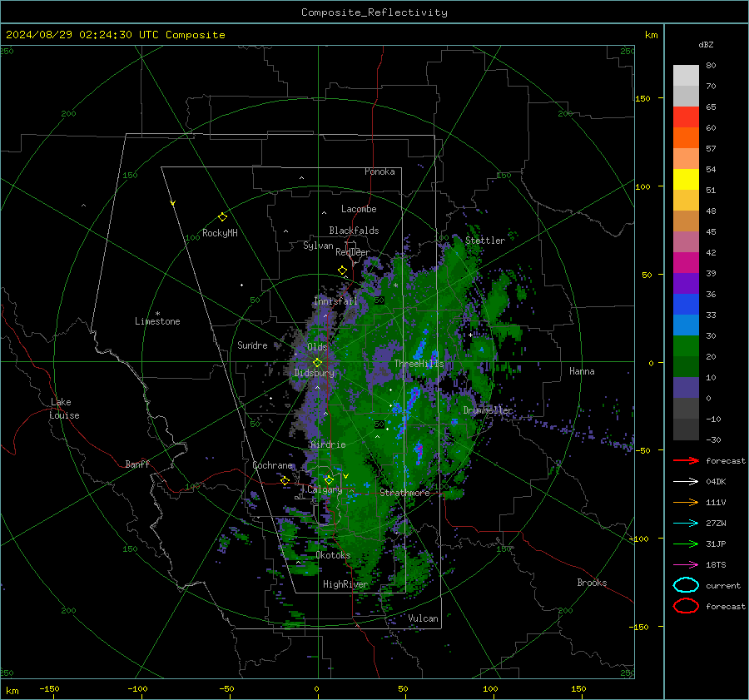Click the Limestone label
Screen dimensions: 749x700
point(157,321)
